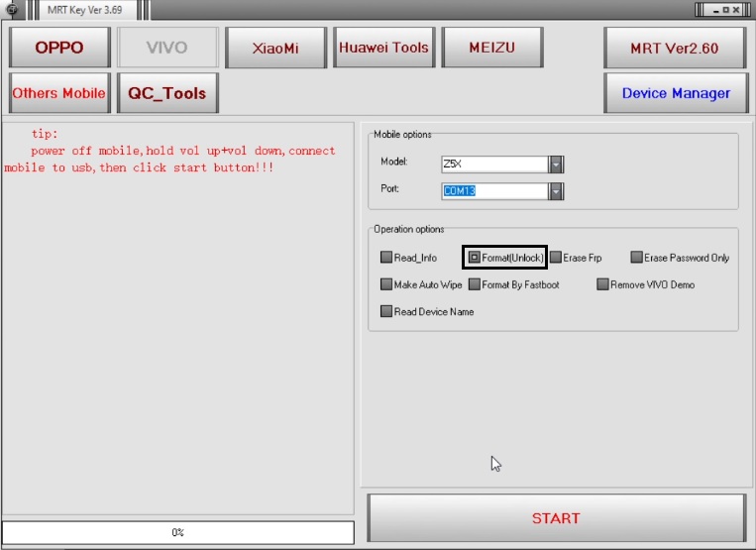756x550 pixels.
Task: Close the MRT Key window
Action: pos(737,10)
